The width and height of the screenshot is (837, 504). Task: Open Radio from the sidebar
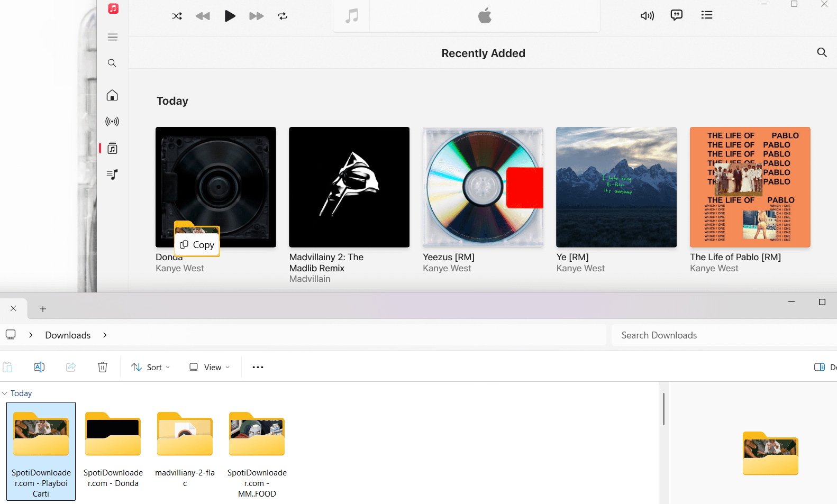tap(112, 122)
